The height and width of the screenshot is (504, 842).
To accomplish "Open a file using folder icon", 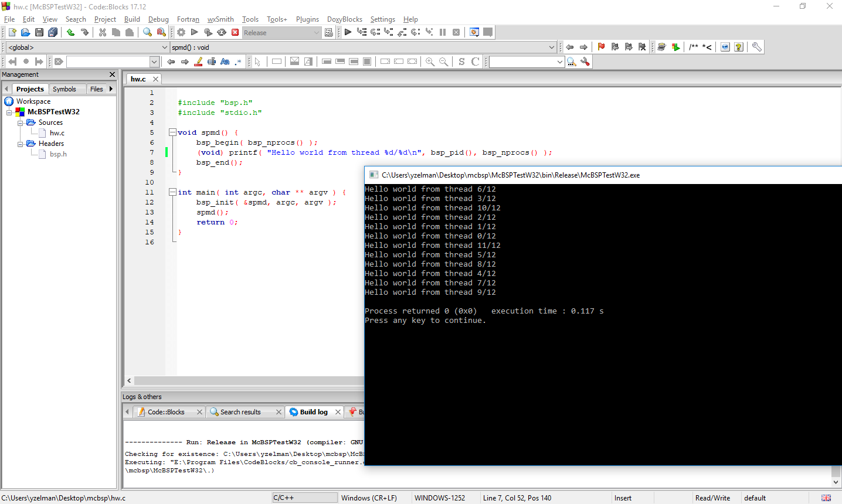I will click(x=25, y=32).
